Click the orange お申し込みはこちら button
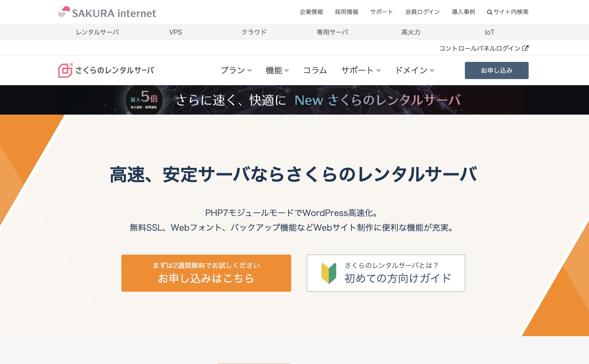The width and height of the screenshot is (589, 364). pyautogui.click(x=206, y=273)
